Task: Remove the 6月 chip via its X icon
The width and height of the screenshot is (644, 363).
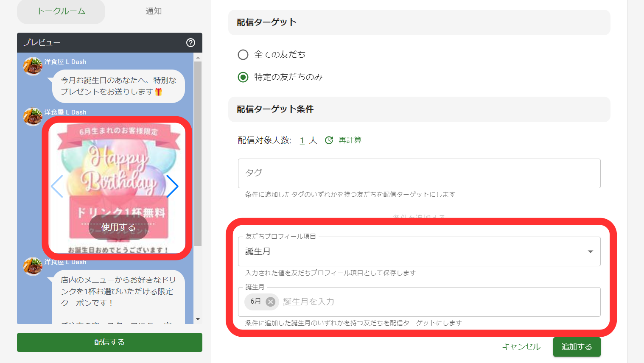Action: (270, 302)
